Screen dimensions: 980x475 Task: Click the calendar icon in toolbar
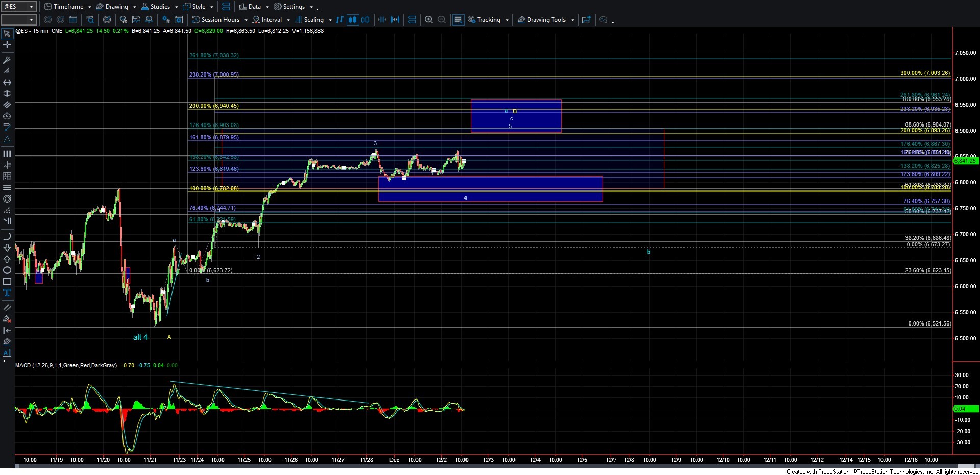73,20
